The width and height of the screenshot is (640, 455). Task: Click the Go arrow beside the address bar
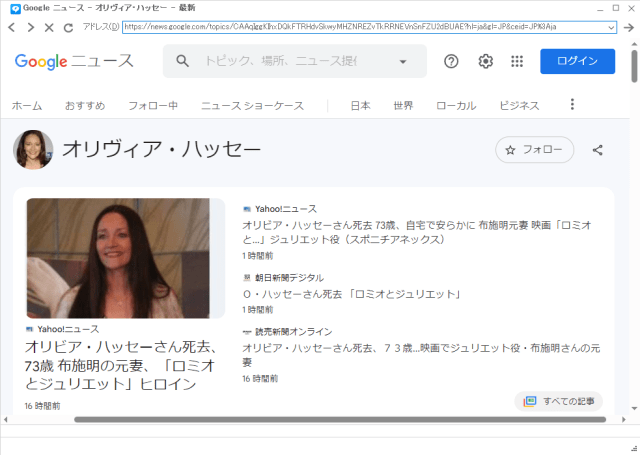(x=629, y=27)
